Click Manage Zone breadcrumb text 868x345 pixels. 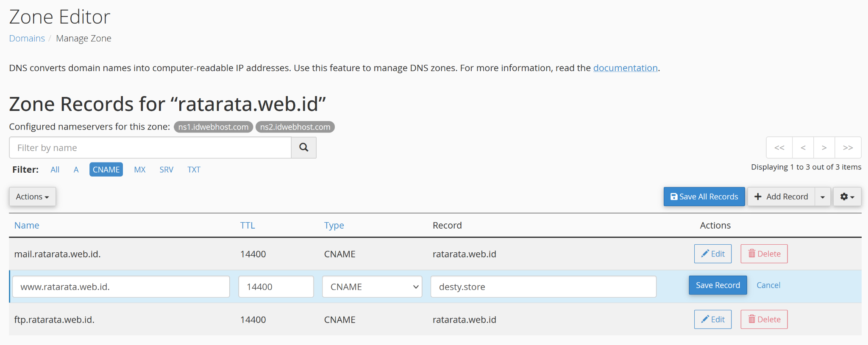(x=83, y=39)
